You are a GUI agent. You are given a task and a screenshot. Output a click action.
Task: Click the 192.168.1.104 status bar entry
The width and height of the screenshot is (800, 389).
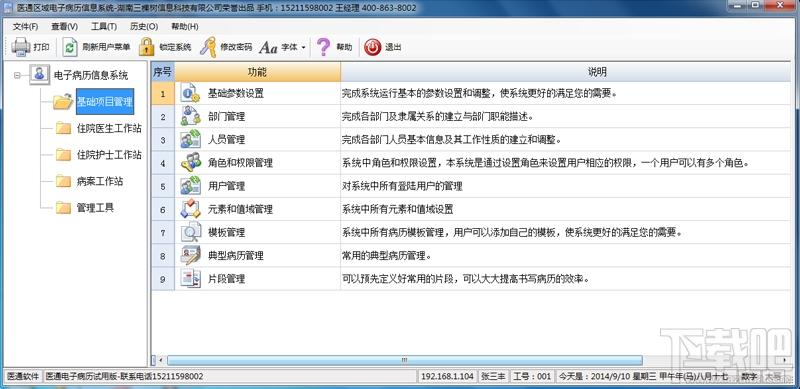click(447, 376)
